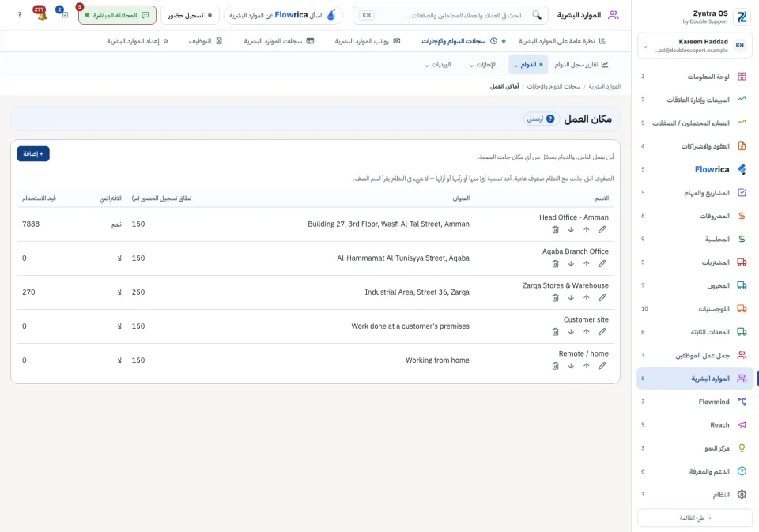Open إعداد الموارد البشرية tab
The width and height of the screenshot is (759, 532).
click(138, 41)
